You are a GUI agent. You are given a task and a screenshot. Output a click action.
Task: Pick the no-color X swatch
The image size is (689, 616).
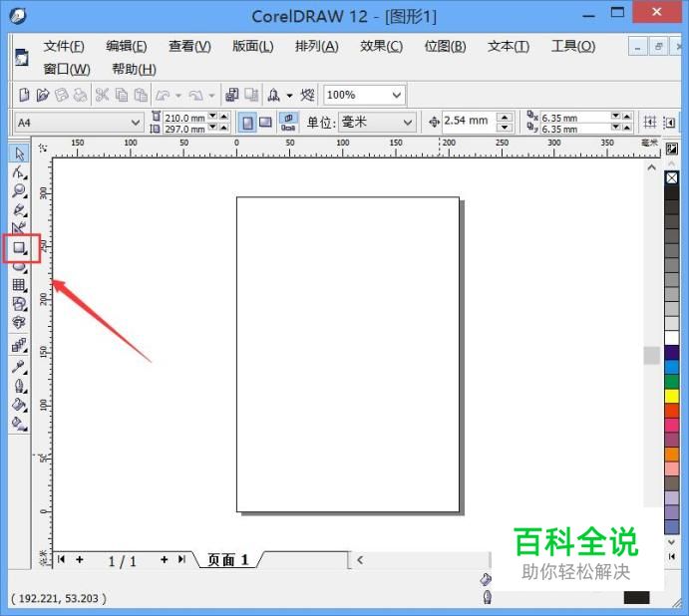pyautogui.click(x=672, y=178)
